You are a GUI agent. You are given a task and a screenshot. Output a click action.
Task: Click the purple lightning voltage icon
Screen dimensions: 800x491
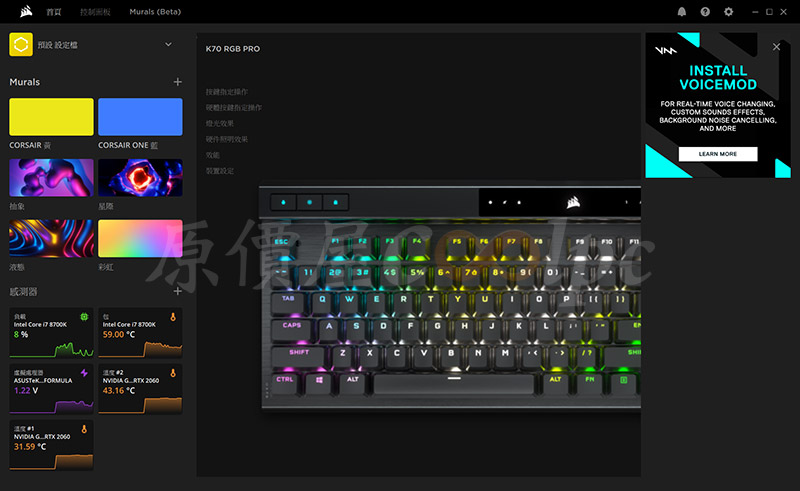(84, 373)
